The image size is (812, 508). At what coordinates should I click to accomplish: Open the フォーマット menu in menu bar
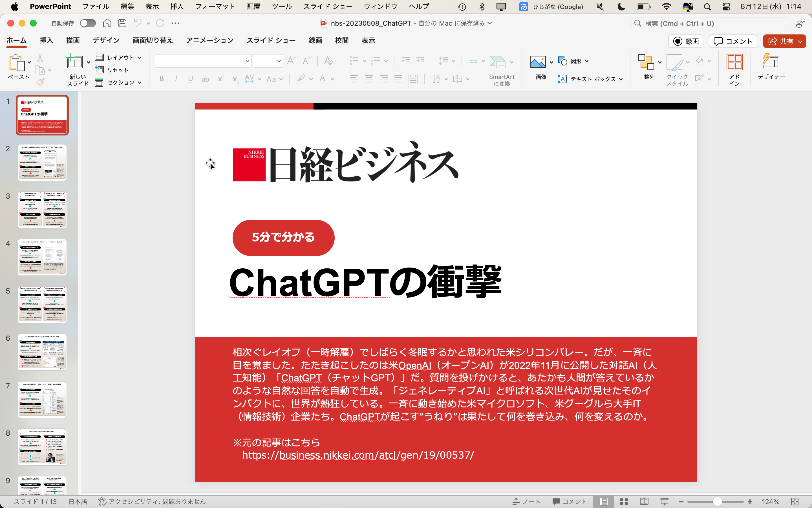pyautogui.click(x=215, y=6)
